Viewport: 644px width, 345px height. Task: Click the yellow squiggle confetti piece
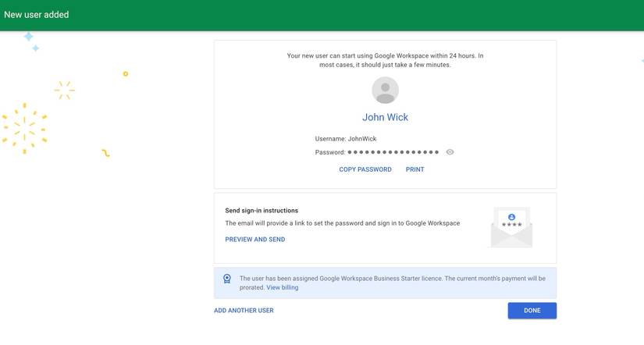105,153
